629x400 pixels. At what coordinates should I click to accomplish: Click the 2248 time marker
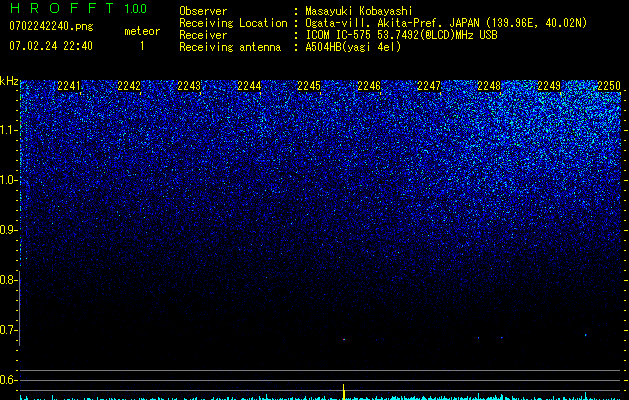click(x=489, y=86)
